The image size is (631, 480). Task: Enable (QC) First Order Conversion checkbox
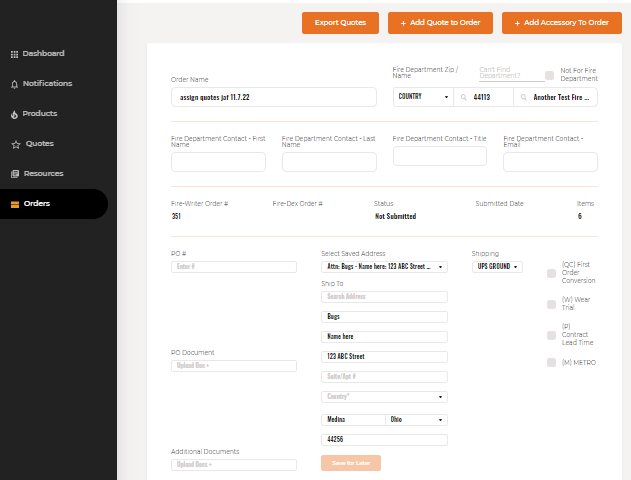(551, 274)
